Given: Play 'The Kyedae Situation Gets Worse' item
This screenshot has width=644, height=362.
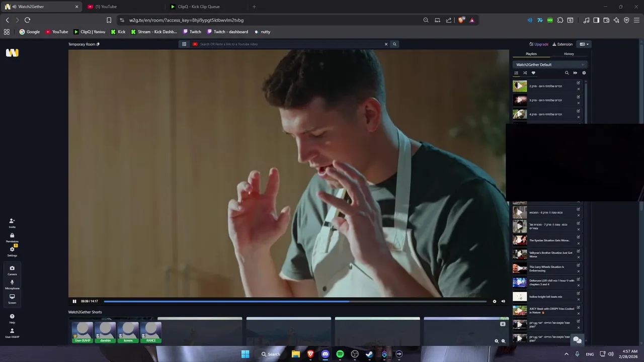Looking at the screenshot, I should click(x=520, y=240).
